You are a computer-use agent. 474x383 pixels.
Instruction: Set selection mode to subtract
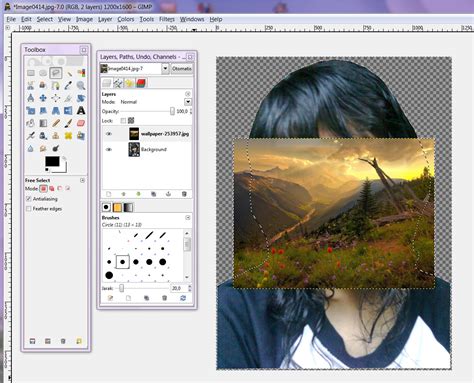pyautogui.click(x=60, y=189)
